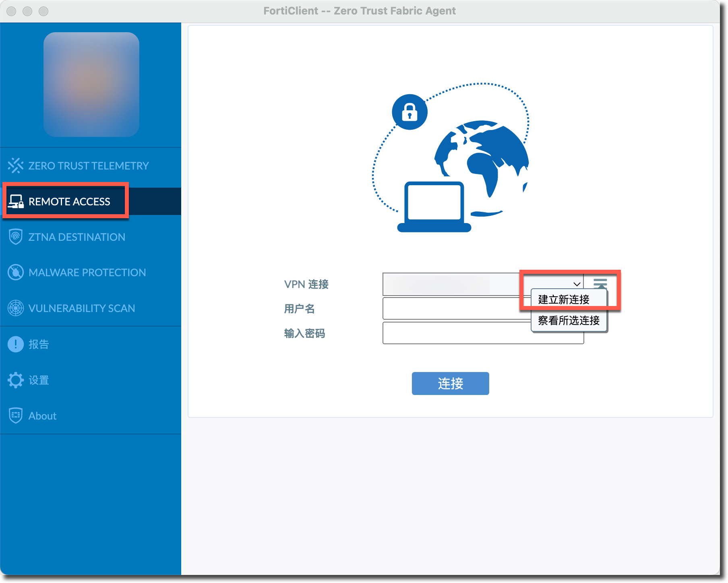Screen dimensions: 728x583
Task: Choose 建立新连接 from the popup menu
Action: [564, 300]
